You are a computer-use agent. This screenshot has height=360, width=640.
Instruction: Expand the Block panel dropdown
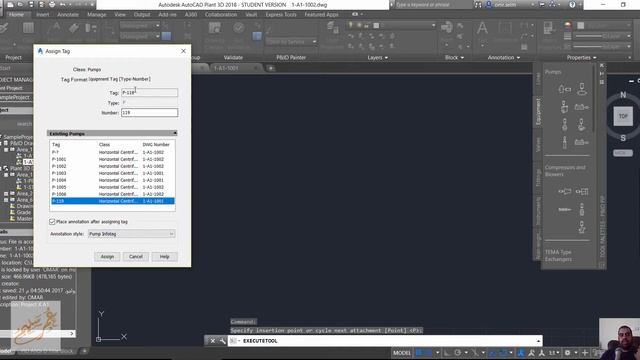pyautogui.click(x=454, y=58)
